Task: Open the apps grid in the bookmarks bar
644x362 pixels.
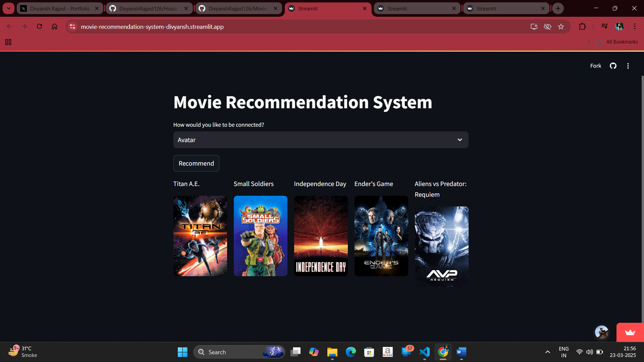Action: tap(8, 42)
